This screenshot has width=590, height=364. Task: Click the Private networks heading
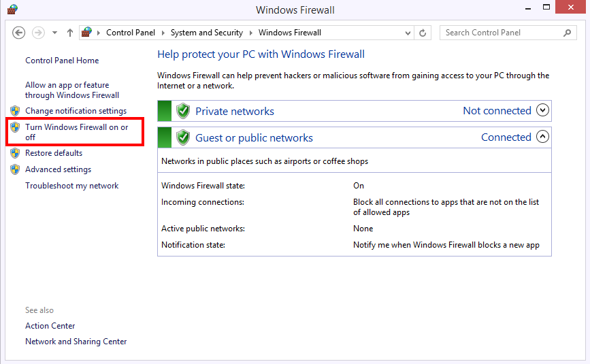click(235, 112)
